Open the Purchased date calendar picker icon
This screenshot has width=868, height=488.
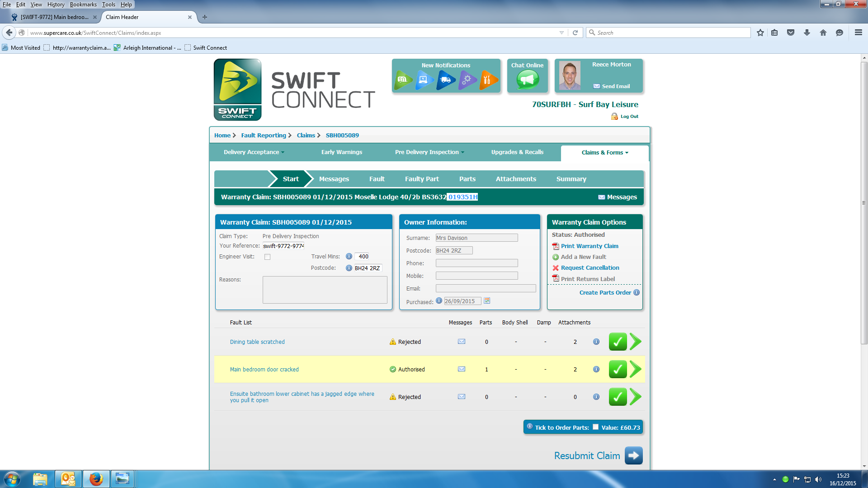coord(487,301)
